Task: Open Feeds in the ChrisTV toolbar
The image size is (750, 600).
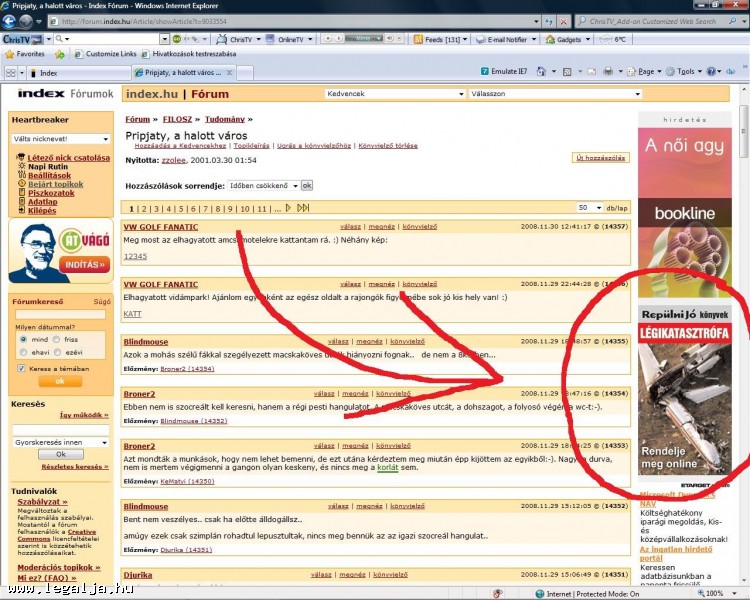Action: click(x=438, y=39)
